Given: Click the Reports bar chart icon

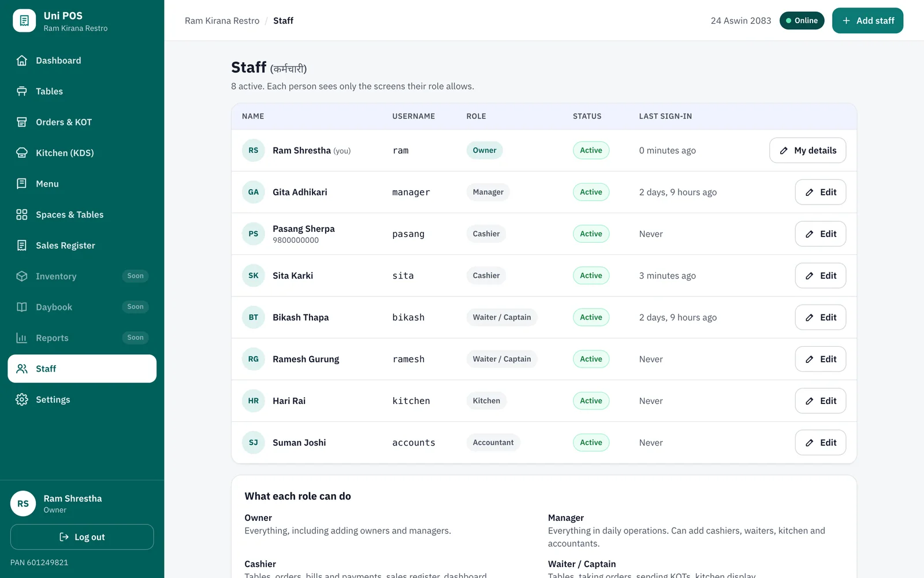Looking at the screenshot, I should 22,338.
